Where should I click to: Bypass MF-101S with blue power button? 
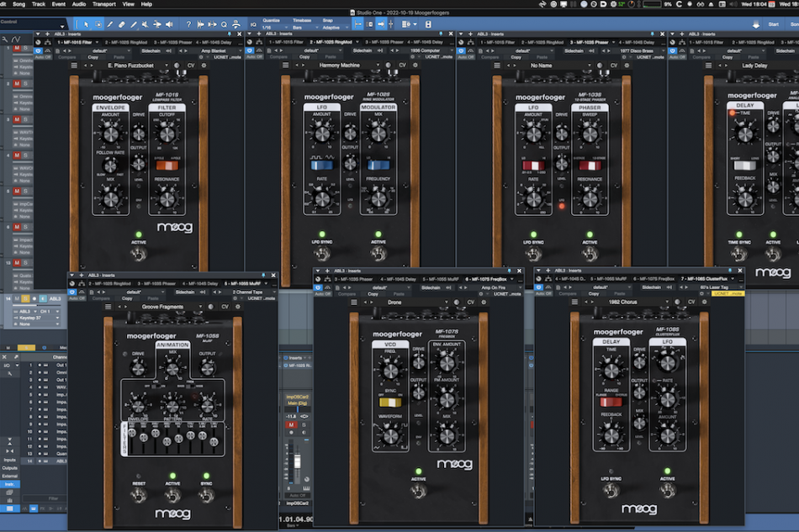point(38,51)
